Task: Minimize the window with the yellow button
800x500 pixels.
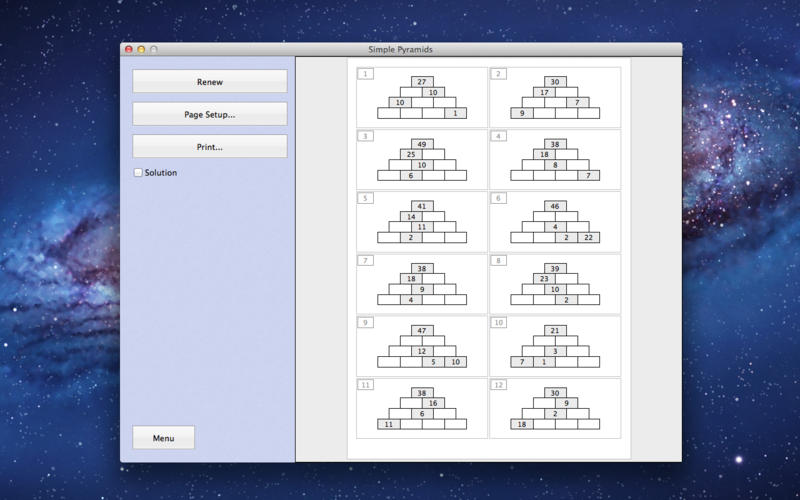Action: (141, 49)
